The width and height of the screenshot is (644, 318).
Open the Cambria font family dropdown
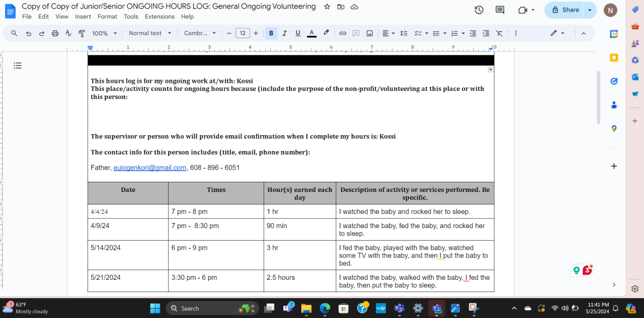(x=200, y=33)
